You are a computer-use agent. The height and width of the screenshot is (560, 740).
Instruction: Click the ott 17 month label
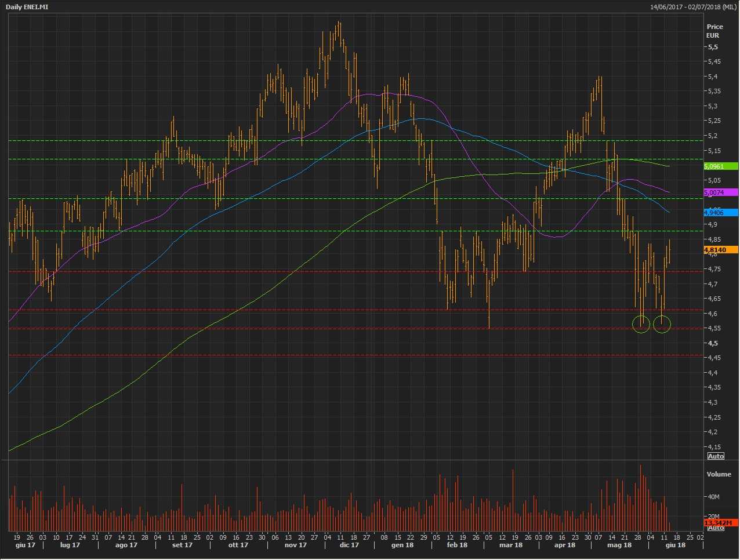[x=238, y=545]
